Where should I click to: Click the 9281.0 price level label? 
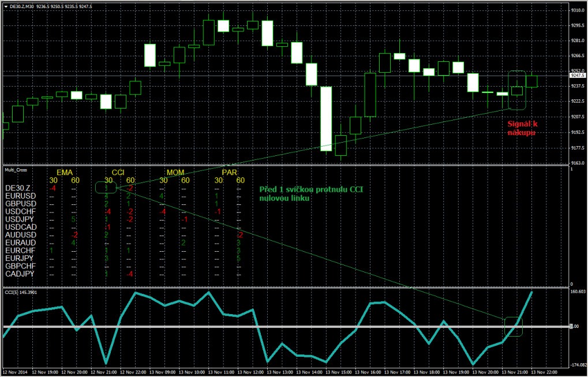point(578,40)
